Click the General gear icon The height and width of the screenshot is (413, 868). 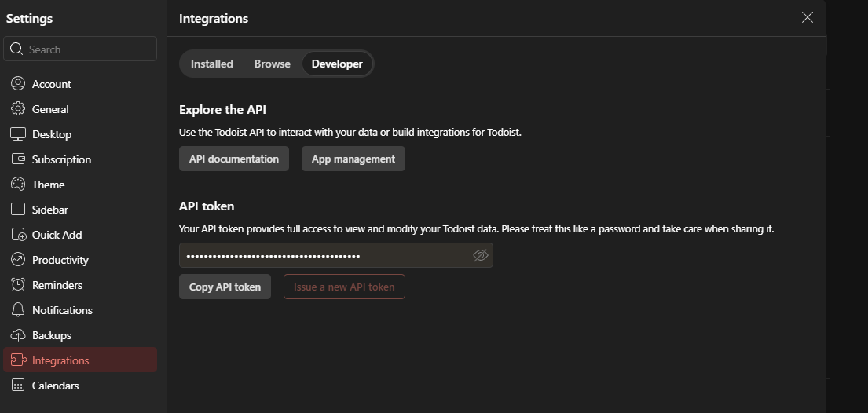18,108
